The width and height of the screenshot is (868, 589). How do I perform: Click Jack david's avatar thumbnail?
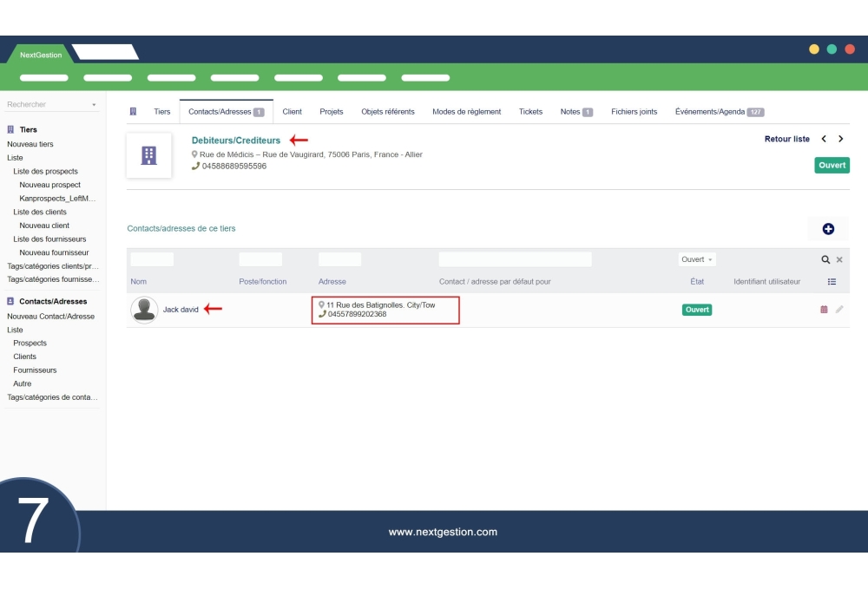click(x=145, y=310)
